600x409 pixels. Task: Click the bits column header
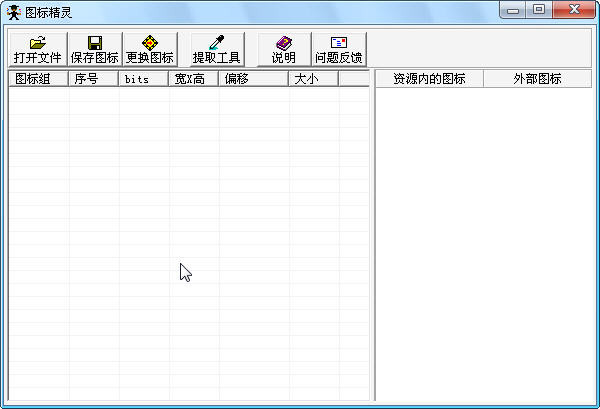[x=144, y=79]
